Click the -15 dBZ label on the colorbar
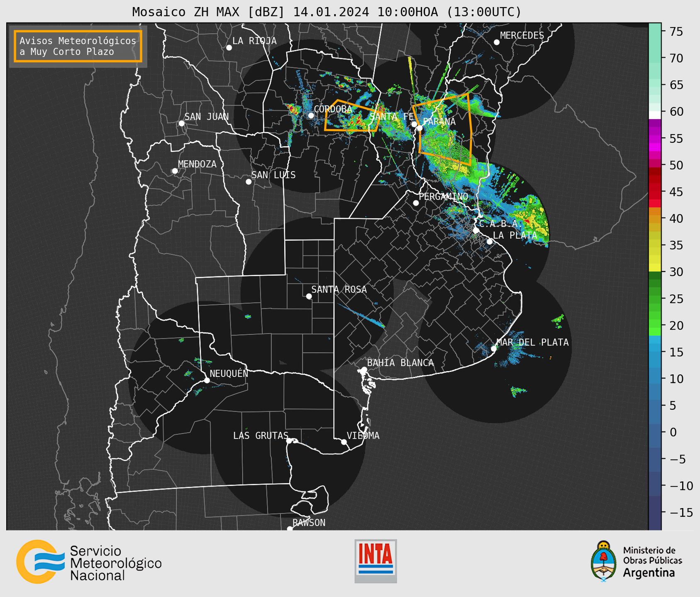The image size is (700, 597). pos(681,512)
